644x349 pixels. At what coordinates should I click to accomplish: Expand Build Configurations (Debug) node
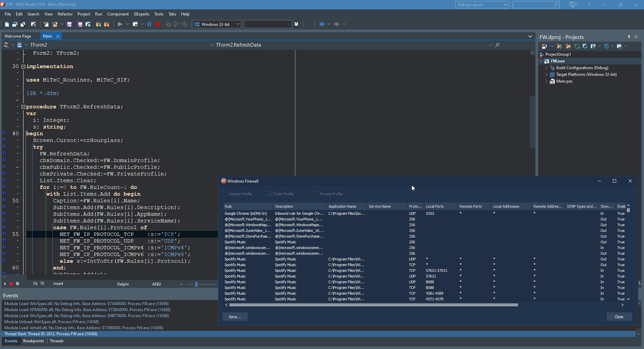[x=546, y=68]
